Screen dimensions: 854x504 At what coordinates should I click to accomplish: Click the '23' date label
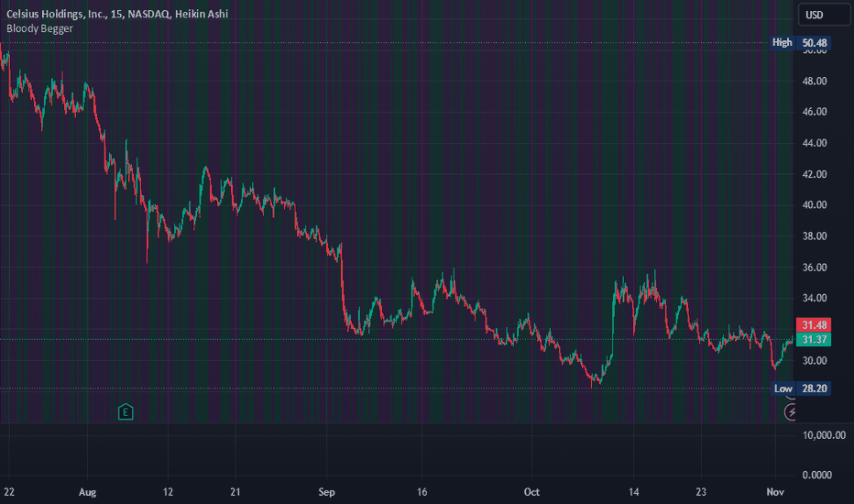click(701, 492)
